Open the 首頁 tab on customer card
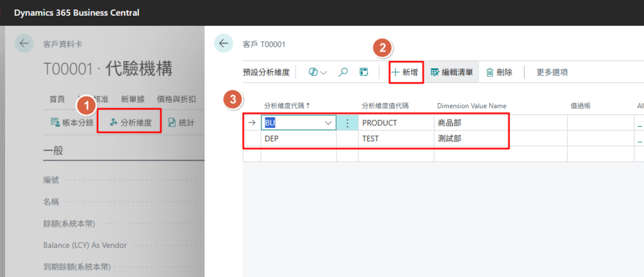 tap(57, 99)
